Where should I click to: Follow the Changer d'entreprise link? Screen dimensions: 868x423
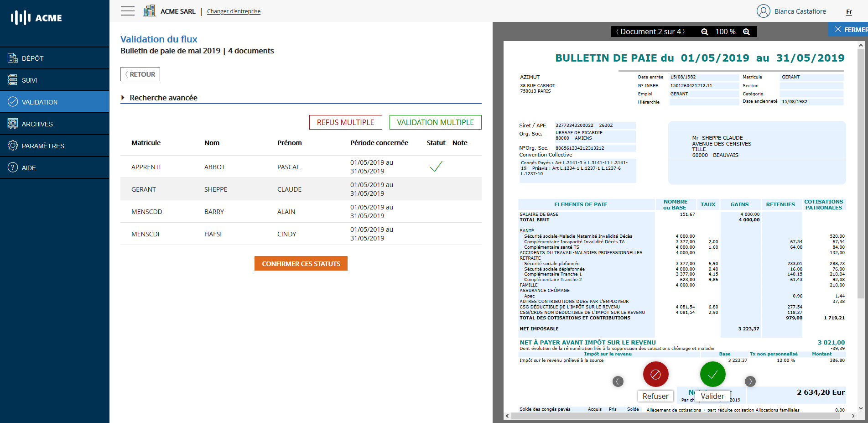click(234, 11)
